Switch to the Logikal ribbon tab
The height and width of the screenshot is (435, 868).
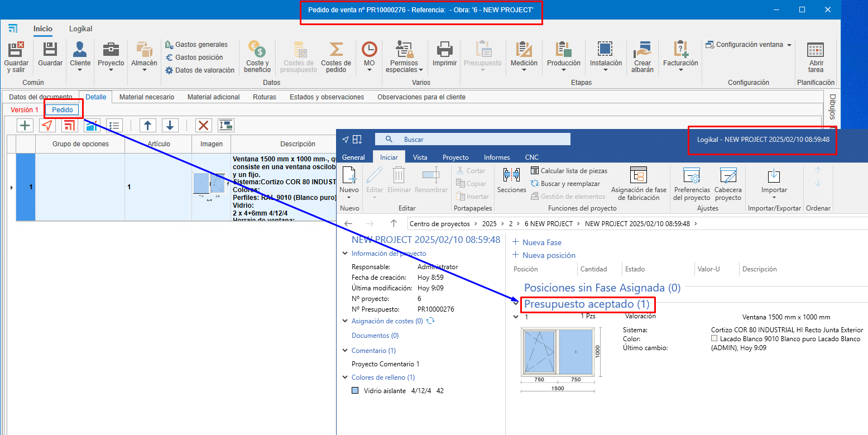click(80, 29)
